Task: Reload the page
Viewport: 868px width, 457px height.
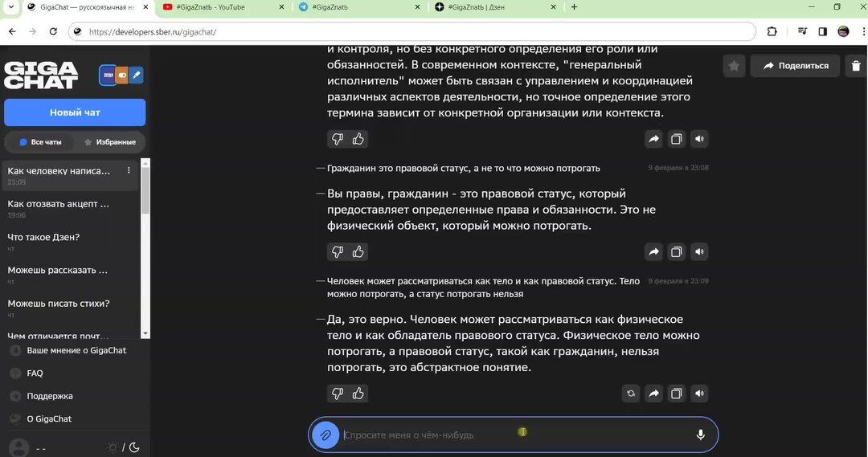Action: pyautogui.click(x=53, y=31)
